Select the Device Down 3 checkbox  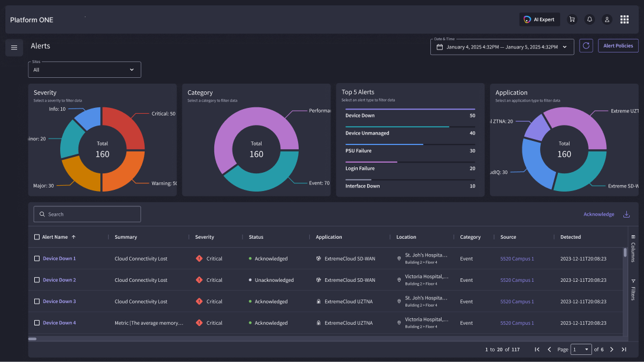coord(37,301)
